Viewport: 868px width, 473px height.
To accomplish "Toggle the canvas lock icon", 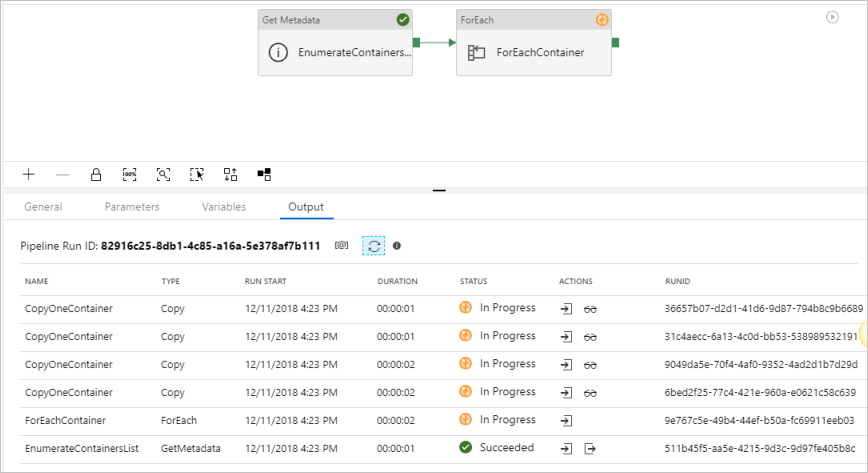I will (x=96, y=174).
